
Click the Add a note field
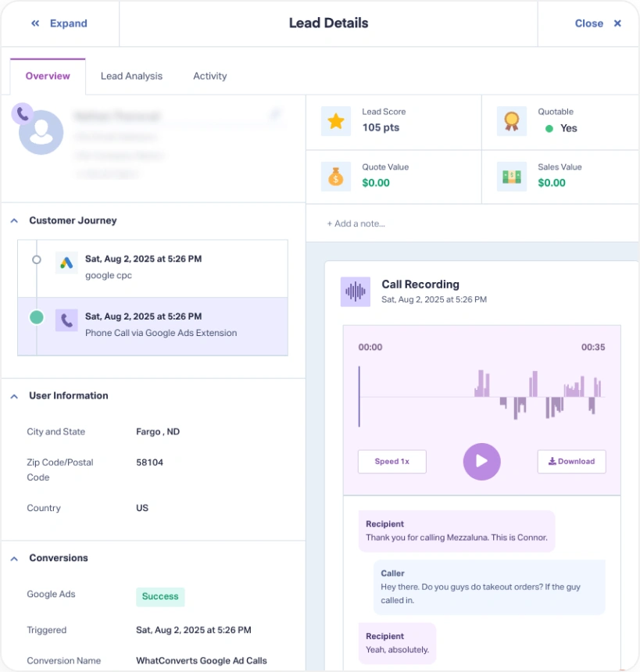click(356, 223)
